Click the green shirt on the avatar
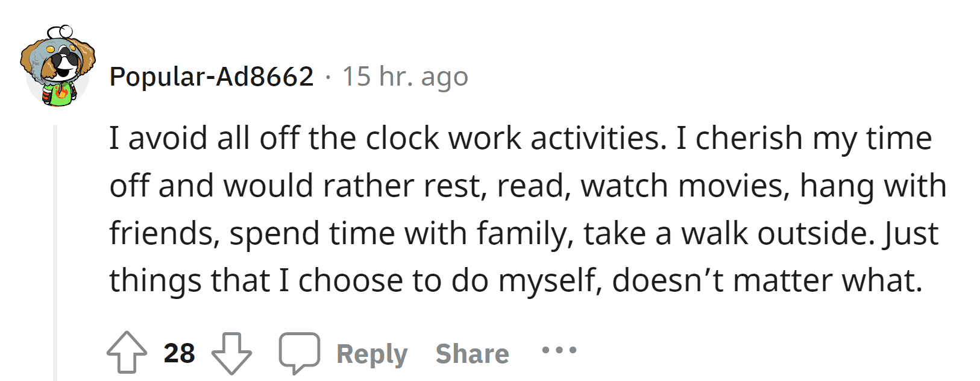 58,95
